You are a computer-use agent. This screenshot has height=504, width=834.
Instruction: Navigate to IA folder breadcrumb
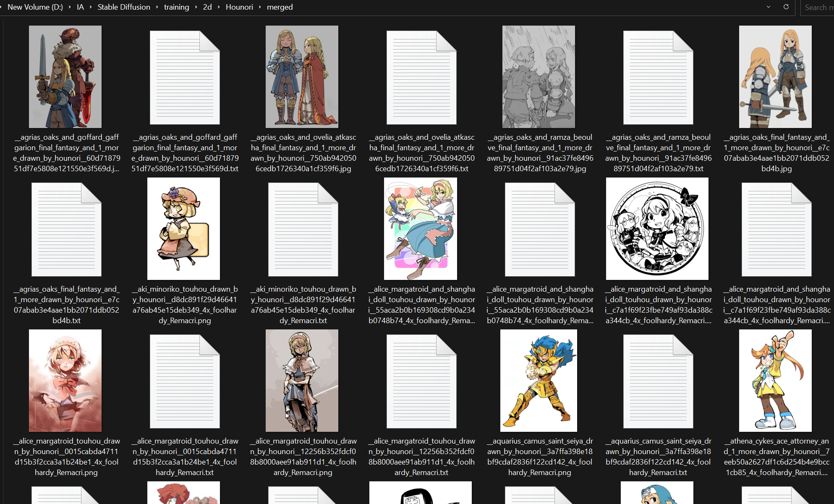pos(80,7)
